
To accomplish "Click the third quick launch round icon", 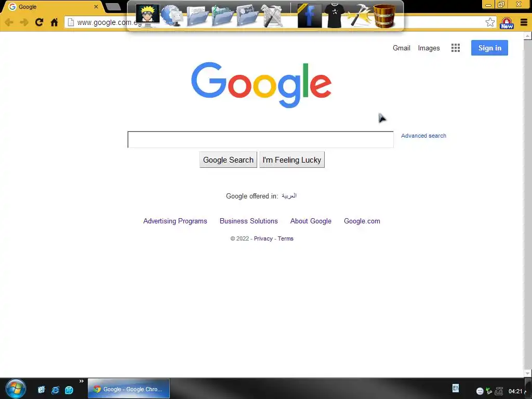I will [x=69, y=390].
